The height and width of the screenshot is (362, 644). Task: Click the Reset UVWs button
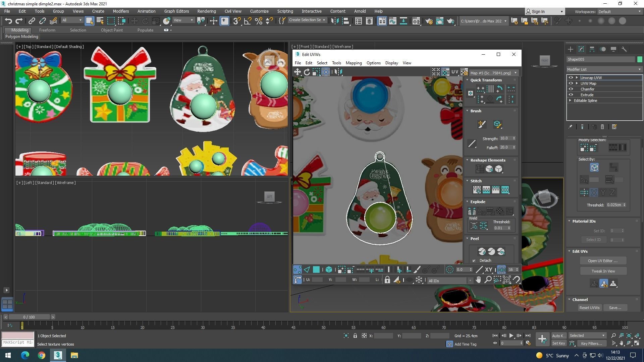pos(589,308)
